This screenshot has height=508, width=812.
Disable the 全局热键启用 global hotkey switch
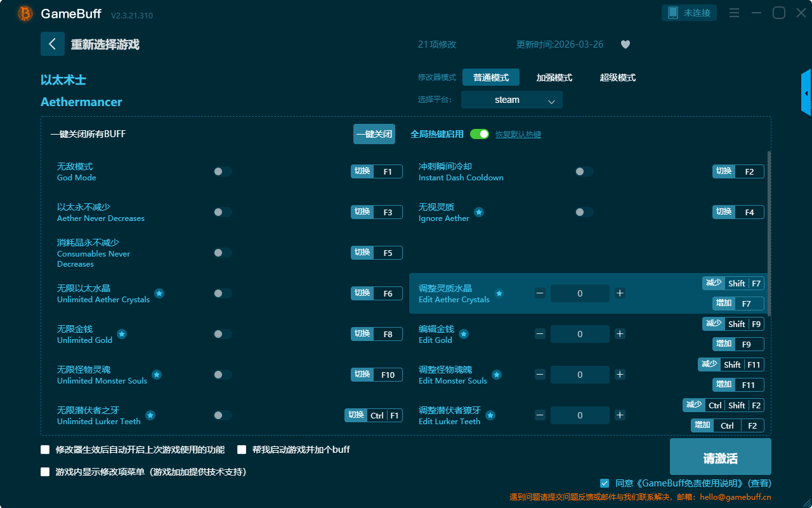[480, 134]
